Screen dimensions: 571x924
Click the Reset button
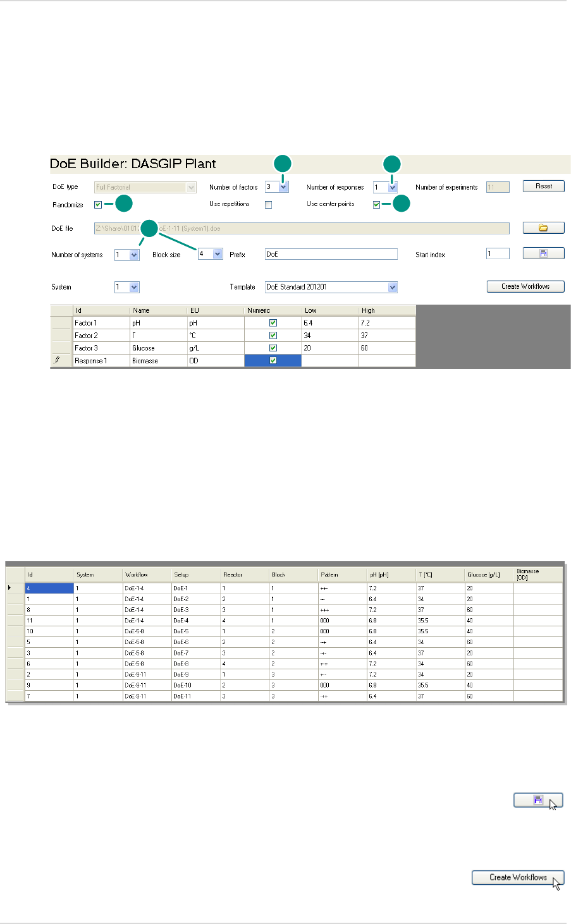(x=543, y=186)
